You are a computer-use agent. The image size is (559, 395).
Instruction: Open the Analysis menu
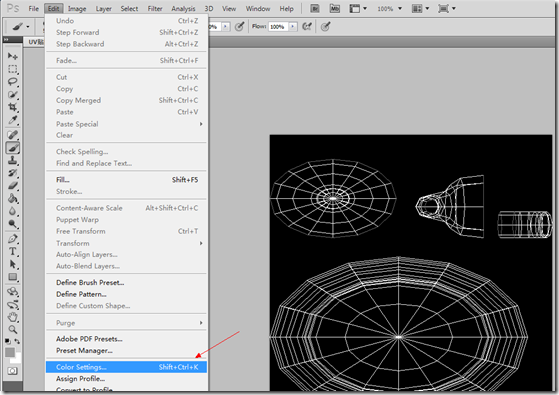pos(183,9)
